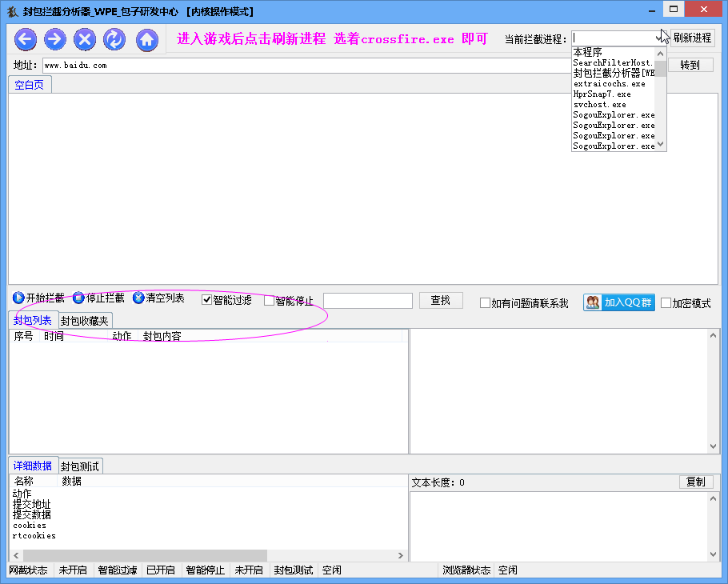Click the text output area below 文本长度
Image resolution: width=728 pixels, height=584 pixels.
tap(559, 526)
